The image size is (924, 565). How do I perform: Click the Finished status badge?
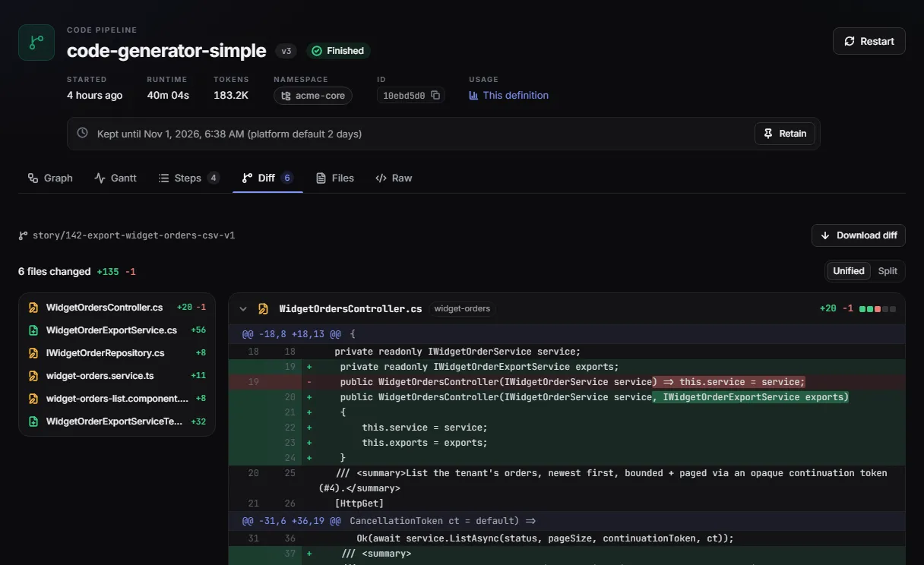(338, 51)
